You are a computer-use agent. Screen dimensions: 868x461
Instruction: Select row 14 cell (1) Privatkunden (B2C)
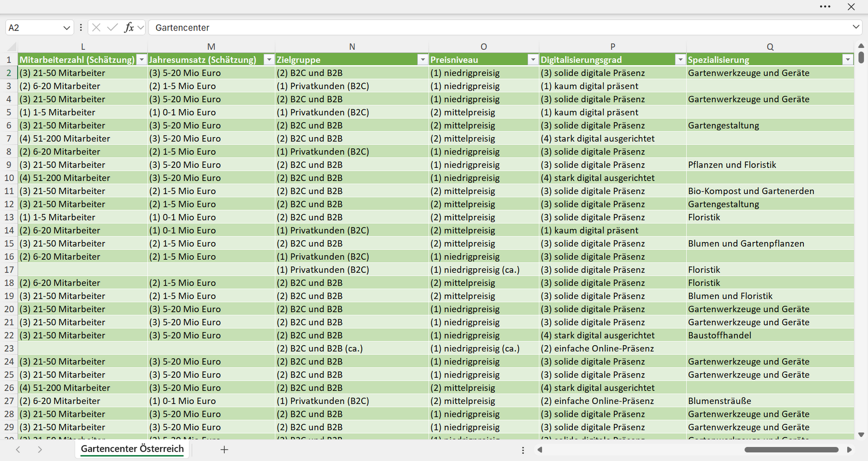click(352, 231)
